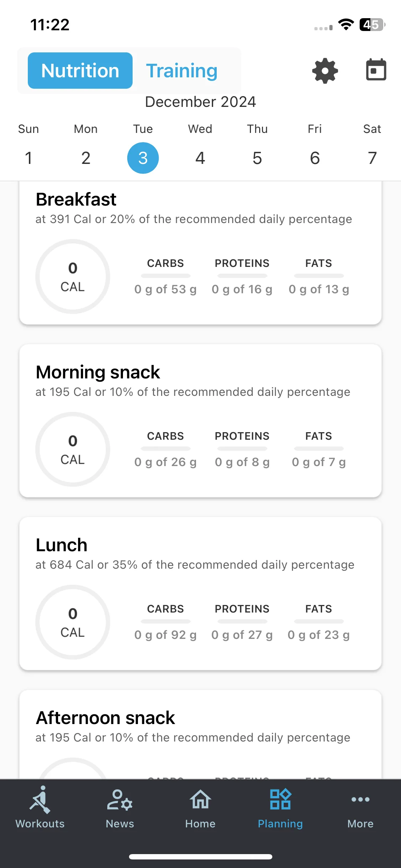Tap the Lunch calorie ring
This screenshot has height=868, width=401.
pyautogui.click(x=73, y=622)
